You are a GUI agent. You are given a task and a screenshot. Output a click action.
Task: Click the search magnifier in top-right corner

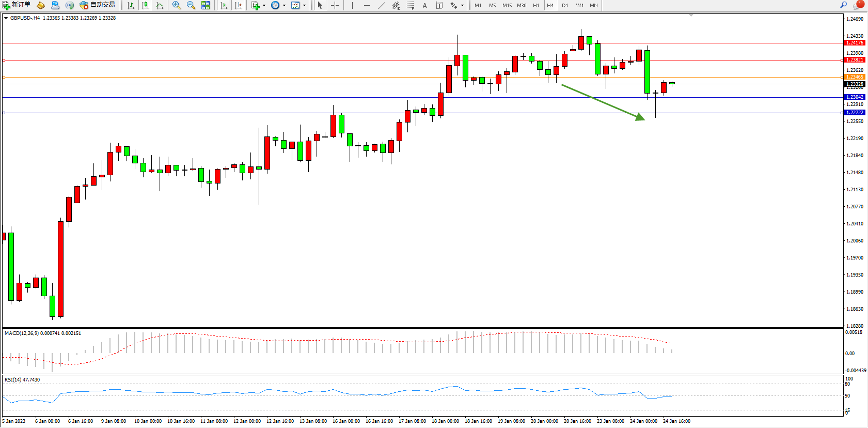(844, 5)
